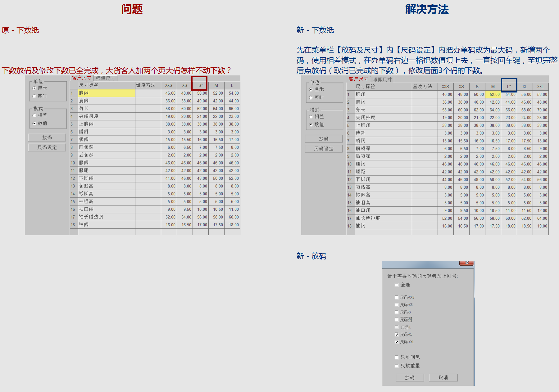Click 取消 to dismiss the dialog
This screenshot has width=559, height=392.
tap(443, 377)
